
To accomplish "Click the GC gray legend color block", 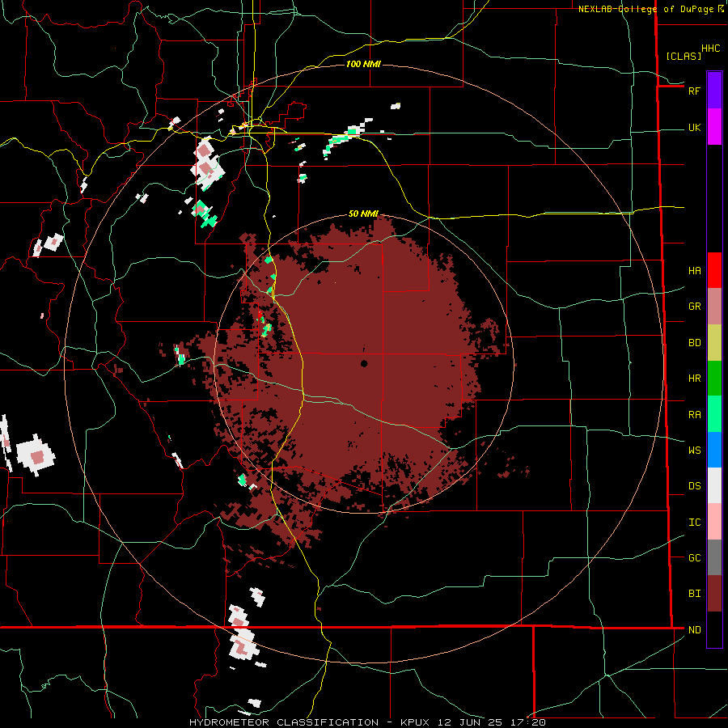I will point(714,557).
